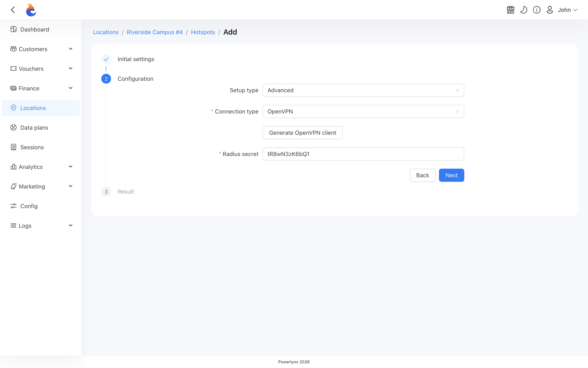Open Dashboard from the sidebar
The height and width of the screenshot is (368, 588).
41,29
